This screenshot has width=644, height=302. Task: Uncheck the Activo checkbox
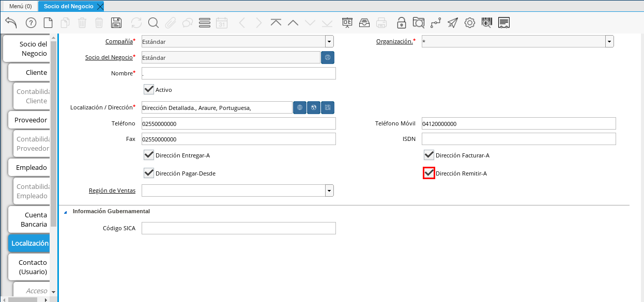click(x=149, y=89)
